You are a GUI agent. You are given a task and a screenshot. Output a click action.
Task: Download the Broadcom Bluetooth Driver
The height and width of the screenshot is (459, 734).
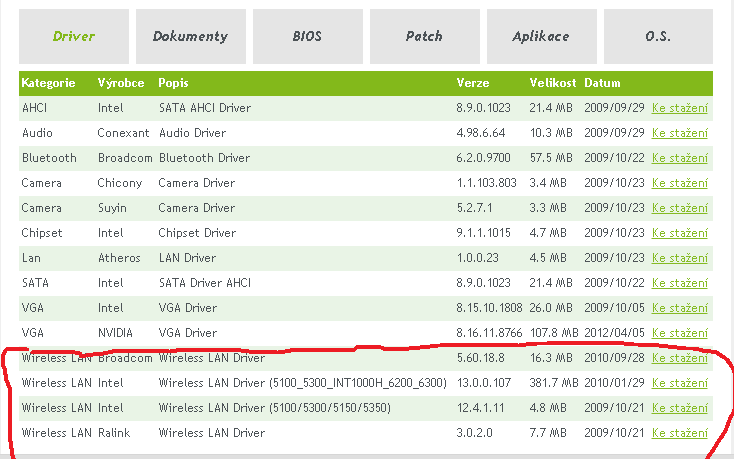[679, 158]
